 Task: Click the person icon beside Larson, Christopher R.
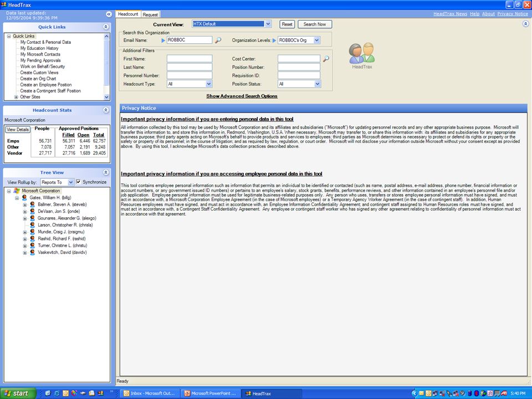pos(33,224)
